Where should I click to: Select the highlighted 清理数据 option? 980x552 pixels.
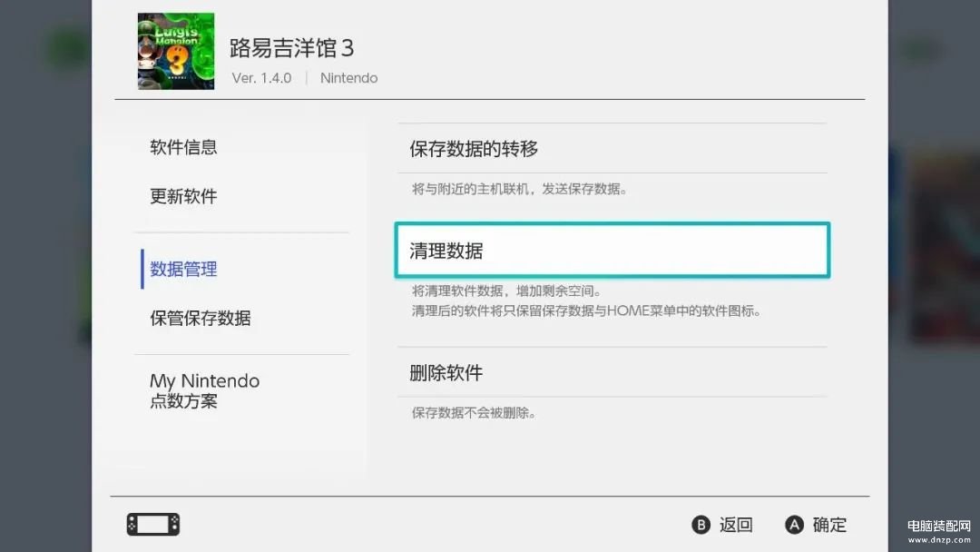pyautogui.click(x=612, y=250)
